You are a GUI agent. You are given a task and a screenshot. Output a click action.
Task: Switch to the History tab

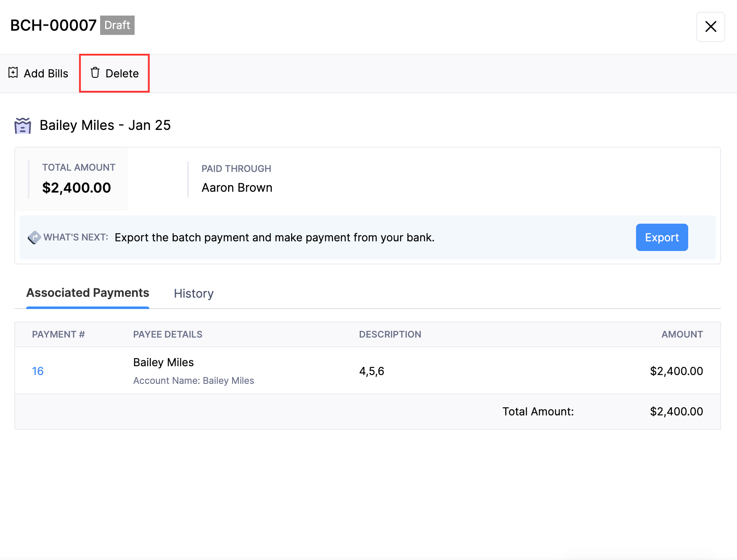point(194,293)
